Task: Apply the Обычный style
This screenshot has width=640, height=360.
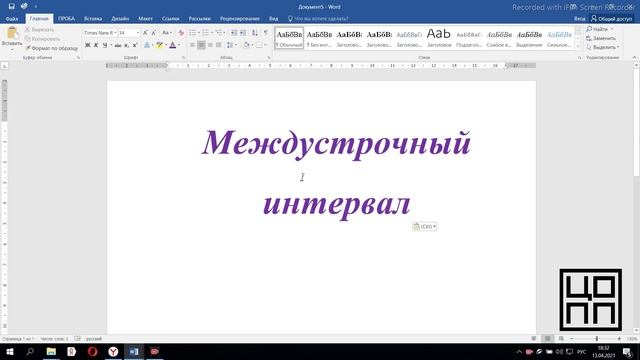Action: (289, 38)
